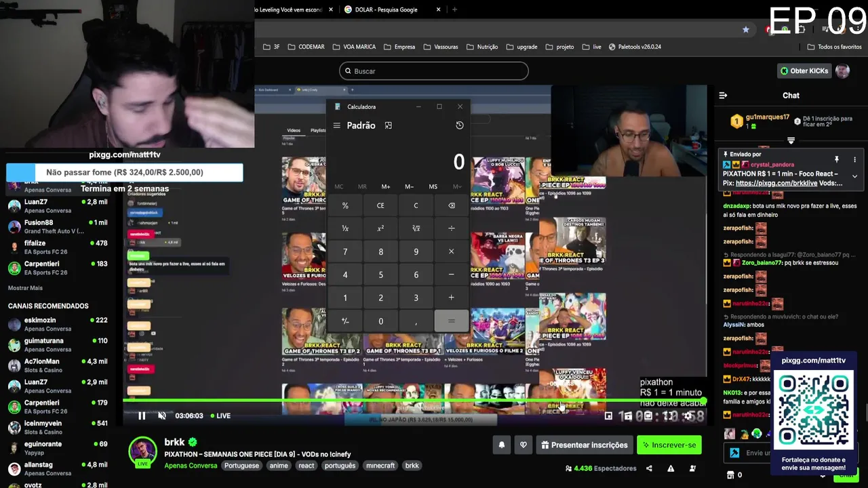868x488 pixels.
Task: Click the CE key in Calculadora
Action: 380,205
